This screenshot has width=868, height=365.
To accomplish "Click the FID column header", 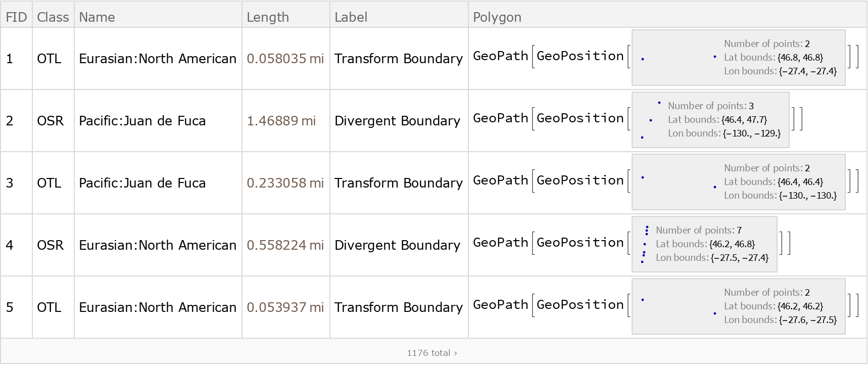I will tap(16, 17).
